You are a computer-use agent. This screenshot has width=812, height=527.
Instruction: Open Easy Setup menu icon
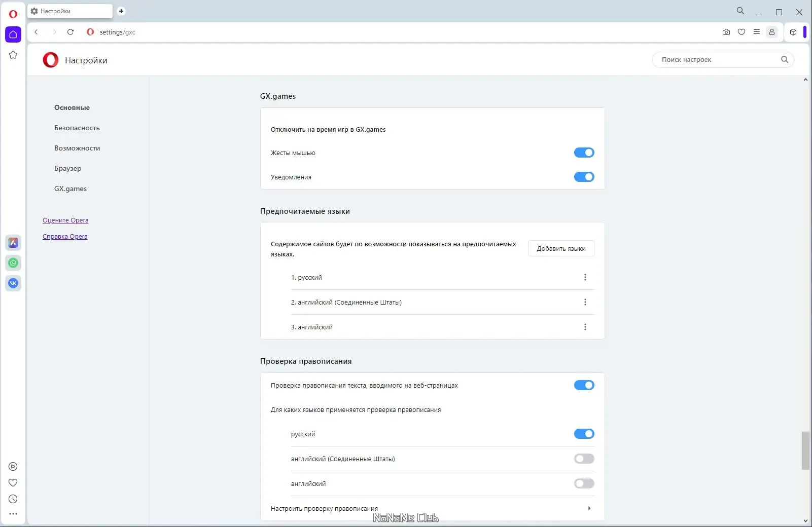point(757,32)
